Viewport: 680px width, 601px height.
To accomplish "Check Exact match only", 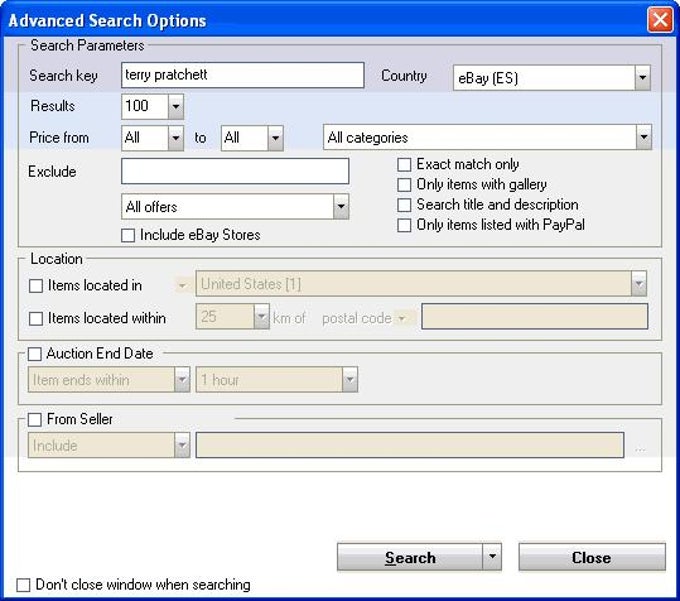I will [x=404, y=165].
